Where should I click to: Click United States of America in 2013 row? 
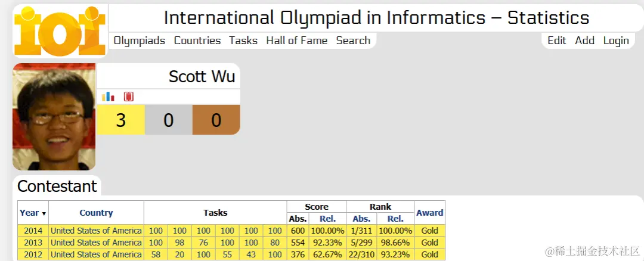click(x=96, y=243)
